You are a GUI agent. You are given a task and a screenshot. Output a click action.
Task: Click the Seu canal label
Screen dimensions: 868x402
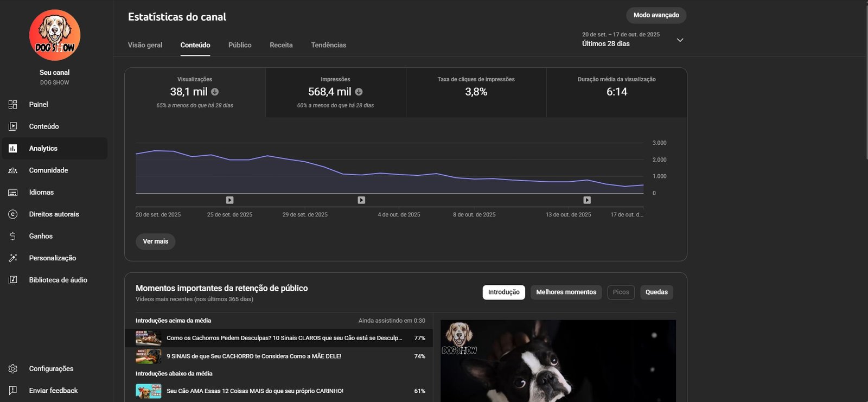[x=55, y=73]
